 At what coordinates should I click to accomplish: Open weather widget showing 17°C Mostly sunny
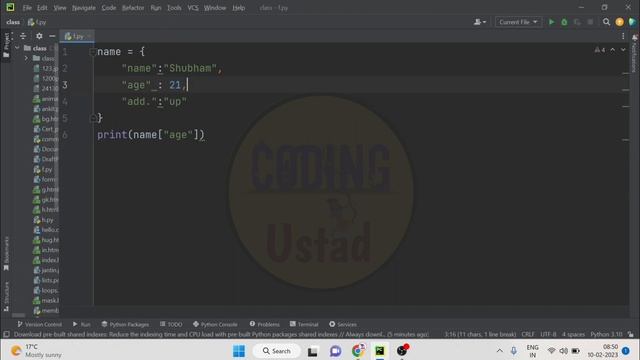coord(36,351)
